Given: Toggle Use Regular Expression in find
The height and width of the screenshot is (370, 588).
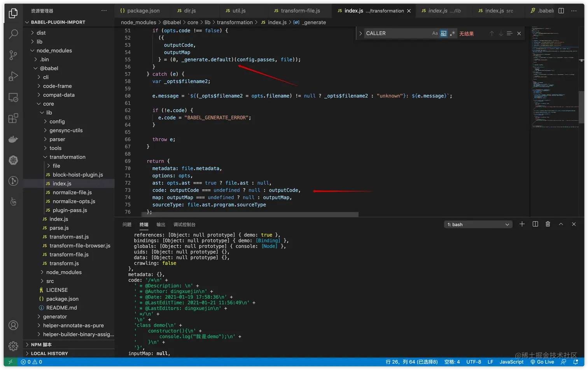Looking at the screenshot, I should 452,33.
